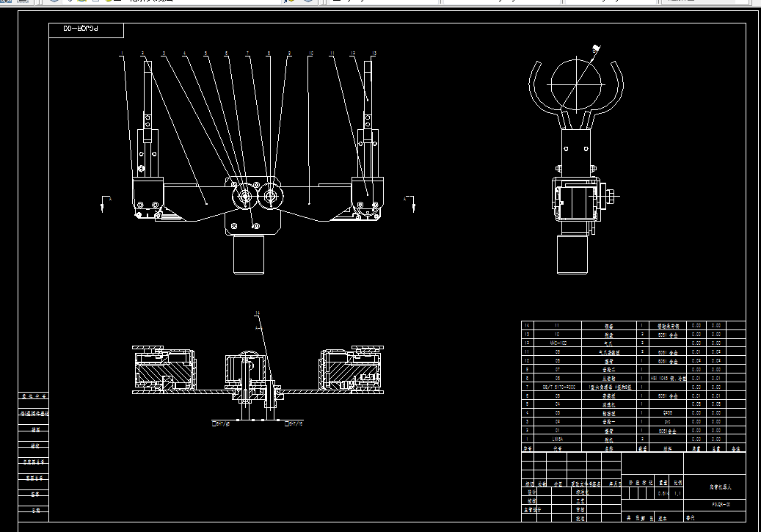Select balloon number 1 above the assembly view
The height and width of the screenshot is (532, 761).
(x=122, y=54)
